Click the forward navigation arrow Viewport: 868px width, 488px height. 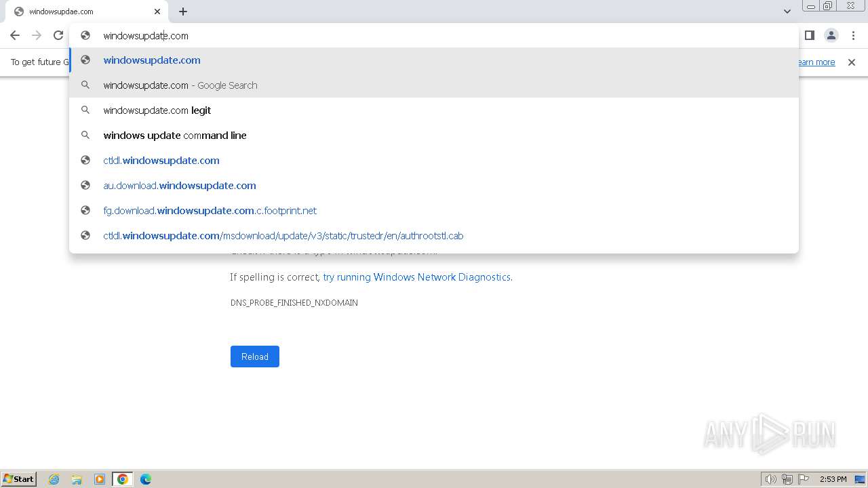37,35
